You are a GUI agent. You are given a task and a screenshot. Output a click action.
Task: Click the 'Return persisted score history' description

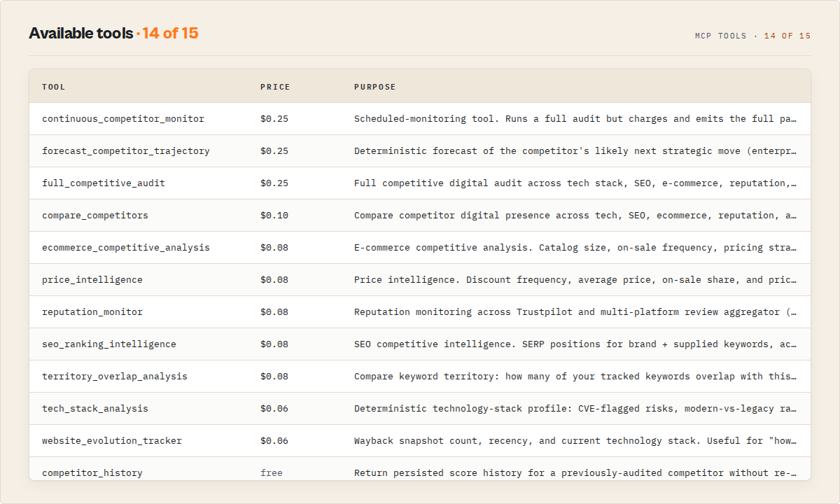(x=575, y=473)
